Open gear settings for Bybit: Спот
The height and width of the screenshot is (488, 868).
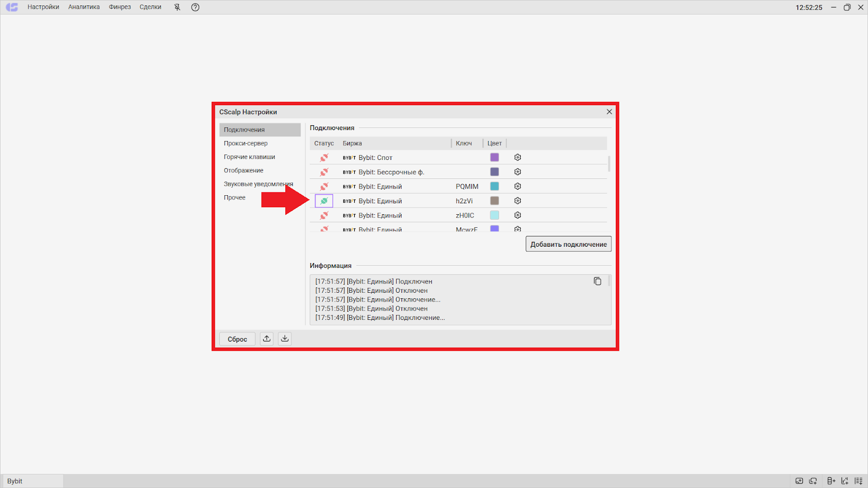tap(518, 157)
